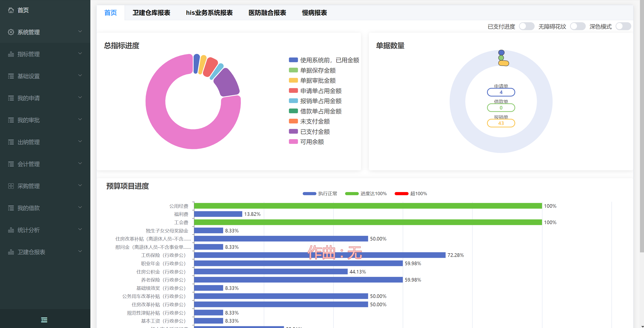Screen dimensions: 644x328
Task: Expand the 指标管理 menu chevron
Action: (x=80, y=54)
